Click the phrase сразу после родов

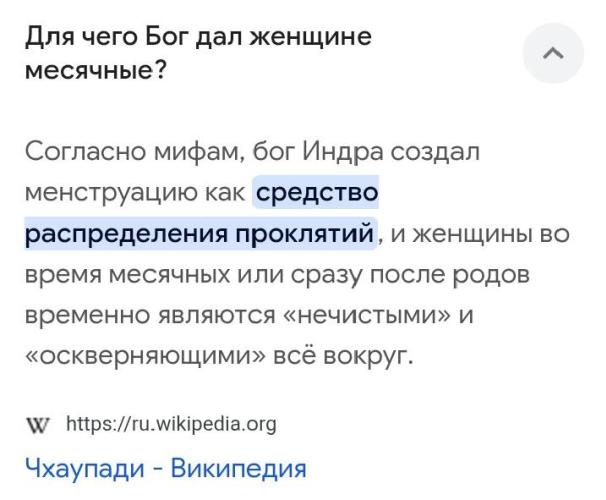[410, 275]
